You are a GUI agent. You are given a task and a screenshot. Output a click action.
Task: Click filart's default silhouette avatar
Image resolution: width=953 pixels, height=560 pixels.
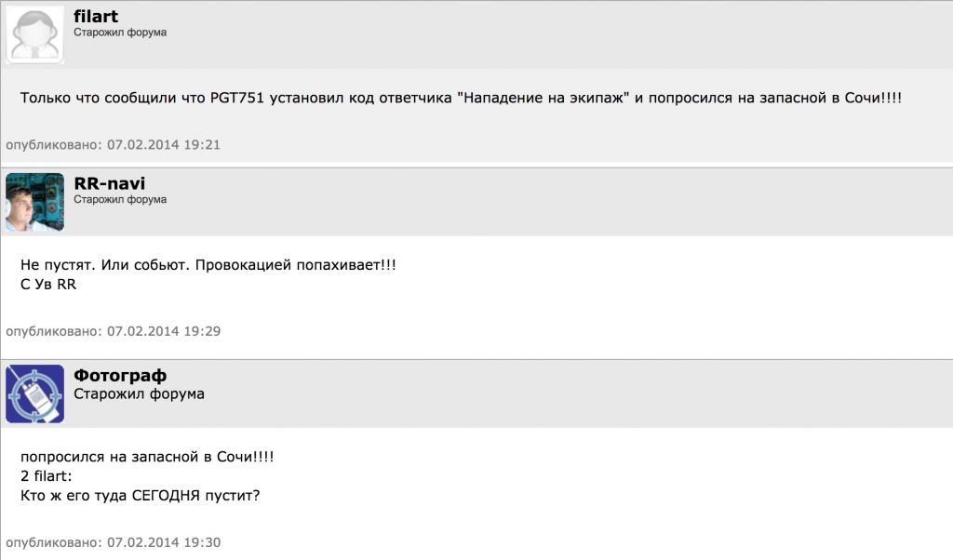pyautogui.click(x=35, y=34)
